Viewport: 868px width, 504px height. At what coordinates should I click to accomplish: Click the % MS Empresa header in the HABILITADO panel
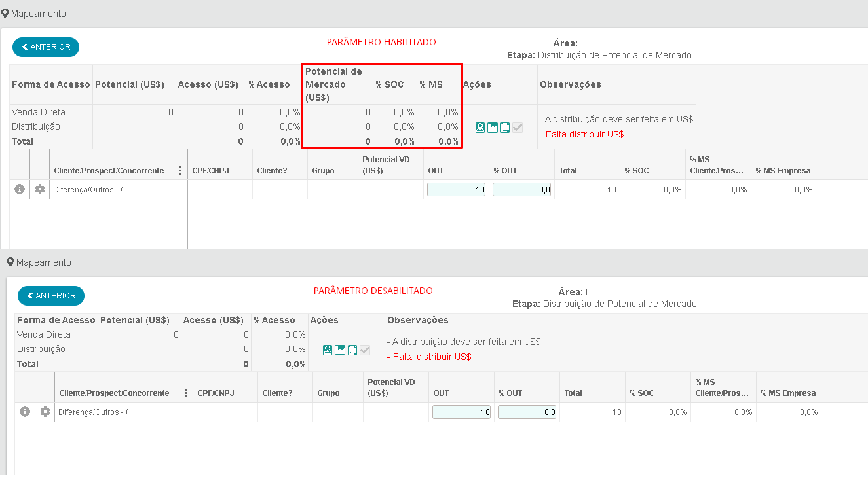pyautogui.click(x=783, y=171)
